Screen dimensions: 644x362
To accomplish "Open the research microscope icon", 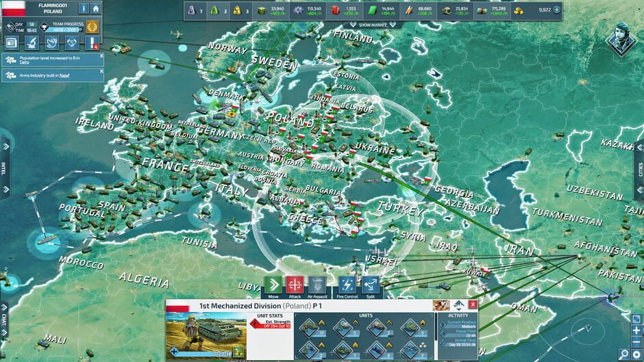I will point(32,43).
